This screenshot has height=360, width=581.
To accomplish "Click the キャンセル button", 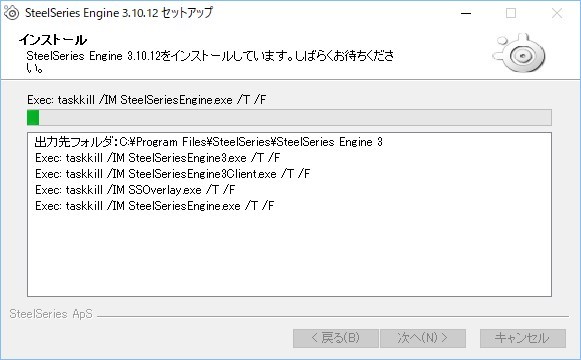I will 522,338.
